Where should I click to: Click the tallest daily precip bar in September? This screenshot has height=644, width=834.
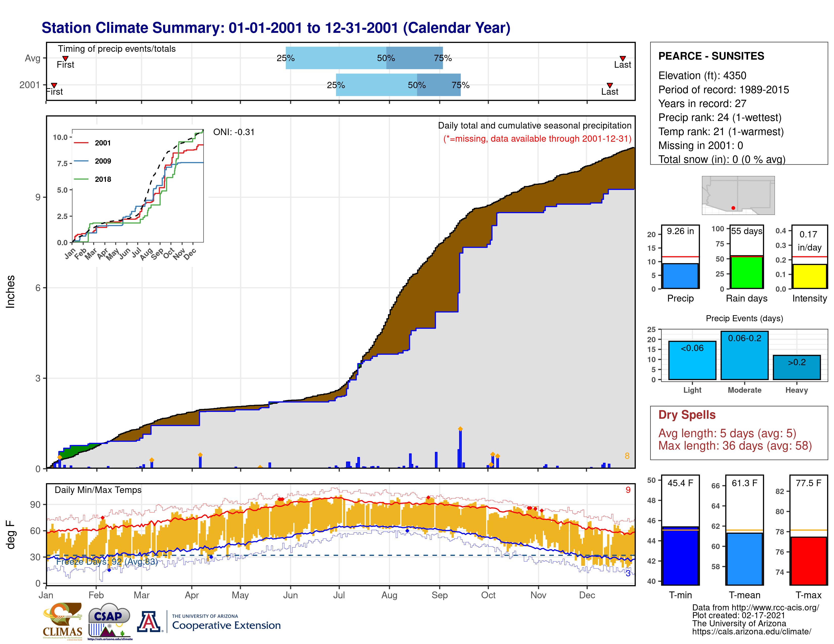coord(460,448)
